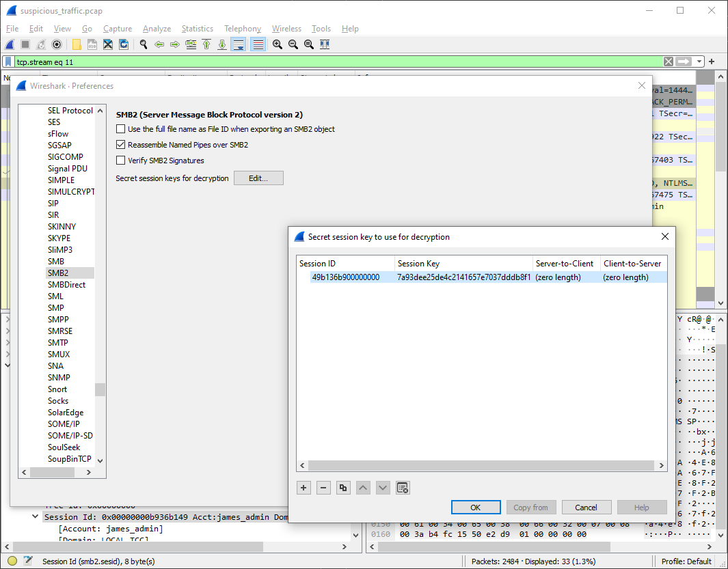The height and width of the screenshot is (569, 728).
Task: Enable full file name as File ID checkbox
Action: point(121,129)
